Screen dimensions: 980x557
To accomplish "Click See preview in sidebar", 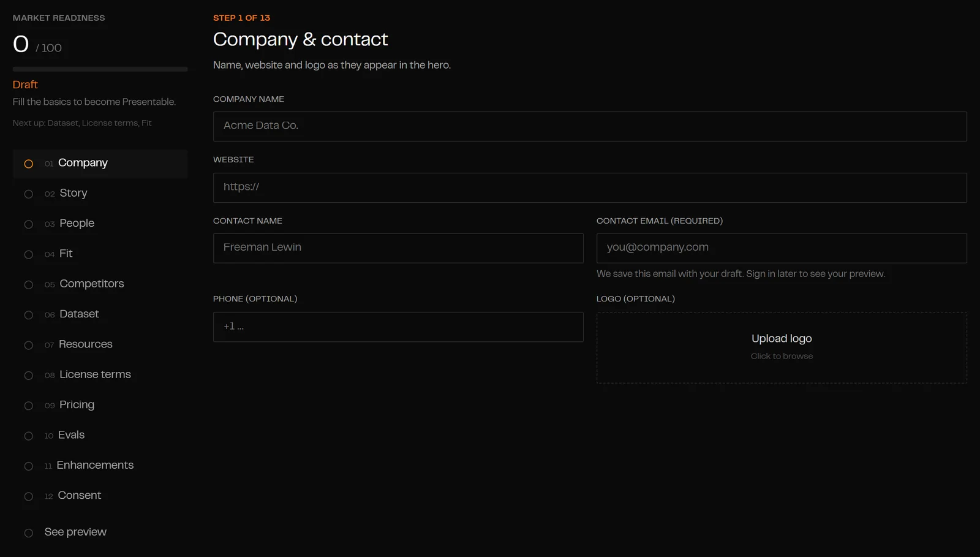I will click(100, 532).
